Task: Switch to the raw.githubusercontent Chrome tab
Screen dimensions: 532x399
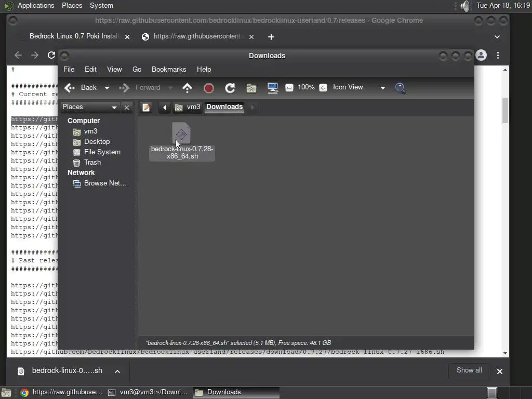Action: pos(197,37)
